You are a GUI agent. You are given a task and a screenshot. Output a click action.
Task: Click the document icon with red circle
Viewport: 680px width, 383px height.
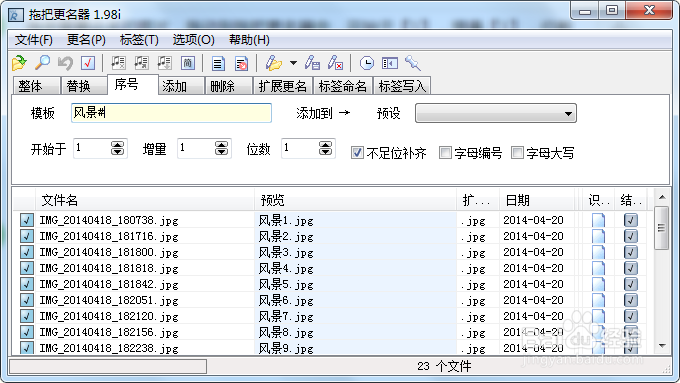tap(241, 63)
